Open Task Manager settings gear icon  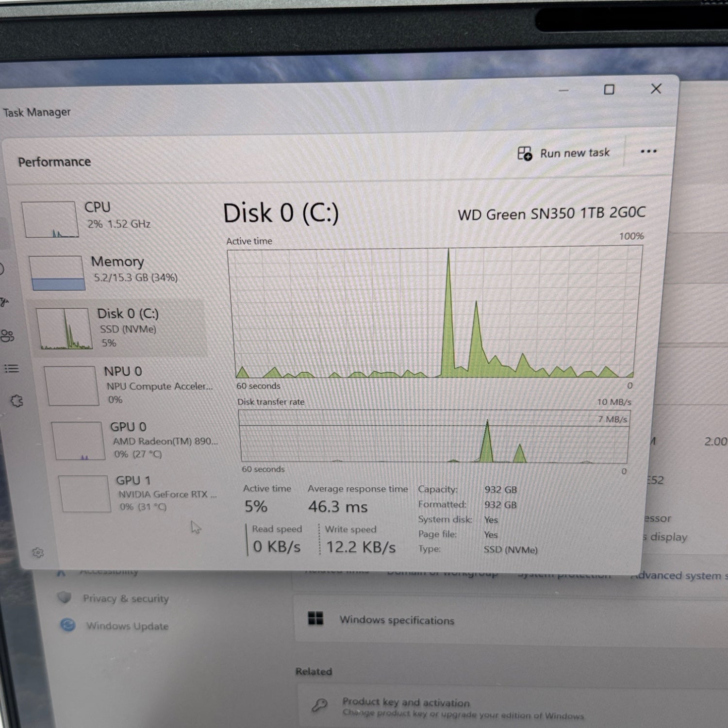pos(38,552)
